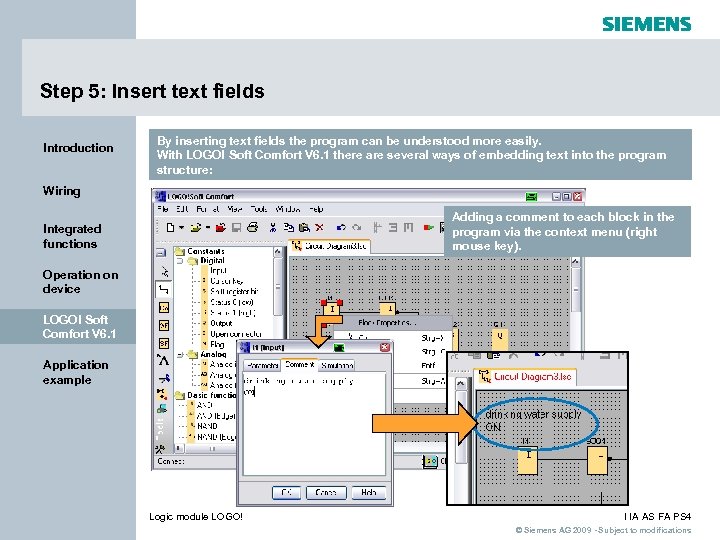Open the Format menu
The width and height of the screenshot is (720, 540).
[208, 209]
